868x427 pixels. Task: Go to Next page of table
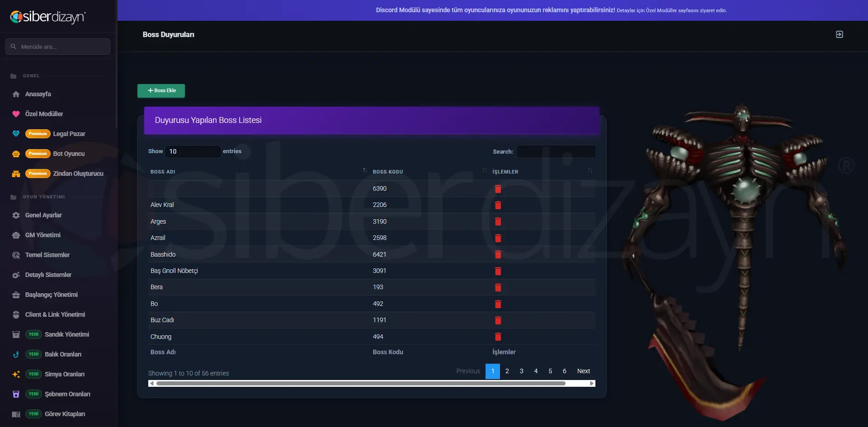(583, 371)
